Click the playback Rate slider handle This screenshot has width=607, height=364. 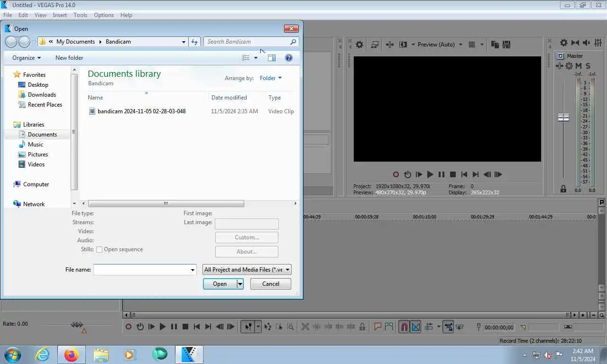pyautogui.click(x=77, y=325)
